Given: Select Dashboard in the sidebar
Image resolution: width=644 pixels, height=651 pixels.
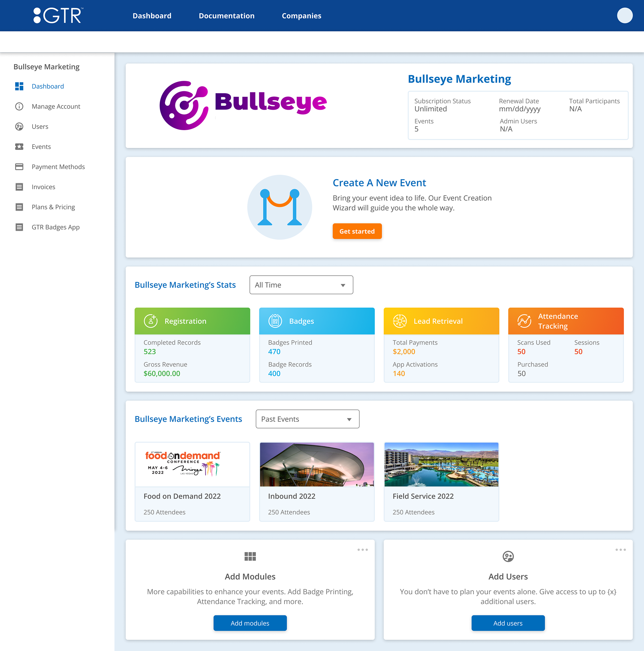Looking at the screenshot, I should click(x=48, y=86).
